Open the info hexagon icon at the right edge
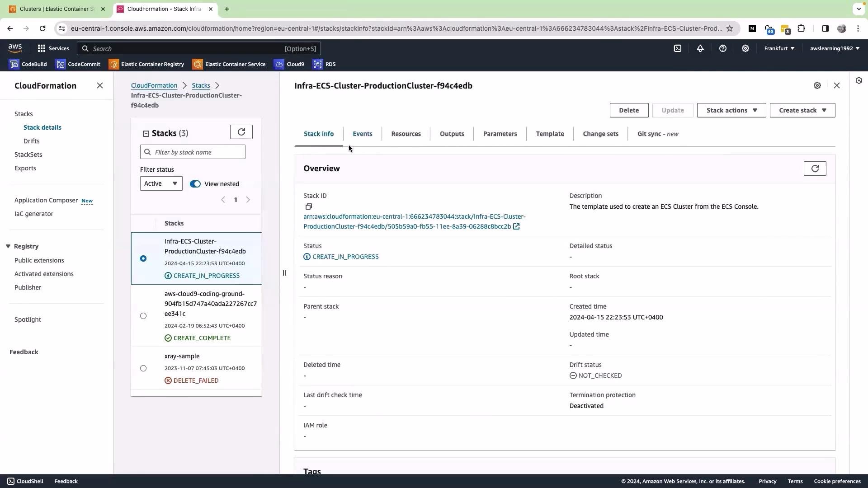The height and width of the screenshot is (488, 868). click(859, 80)
